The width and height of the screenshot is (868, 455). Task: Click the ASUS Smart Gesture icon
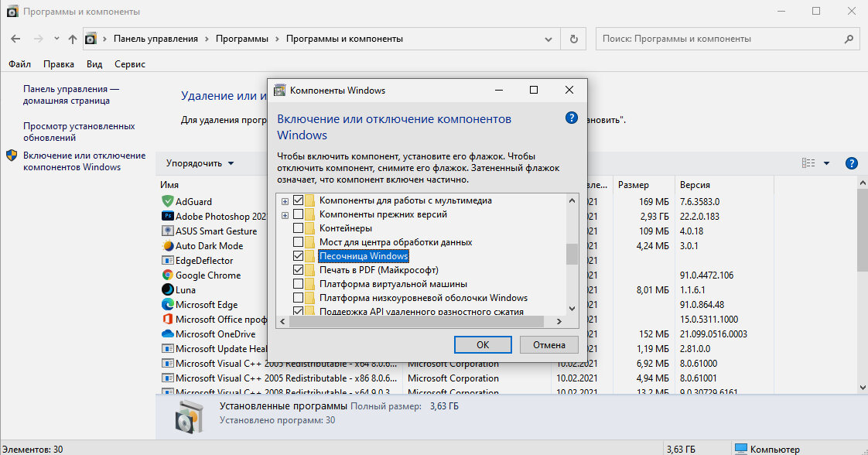pos(167,231)
